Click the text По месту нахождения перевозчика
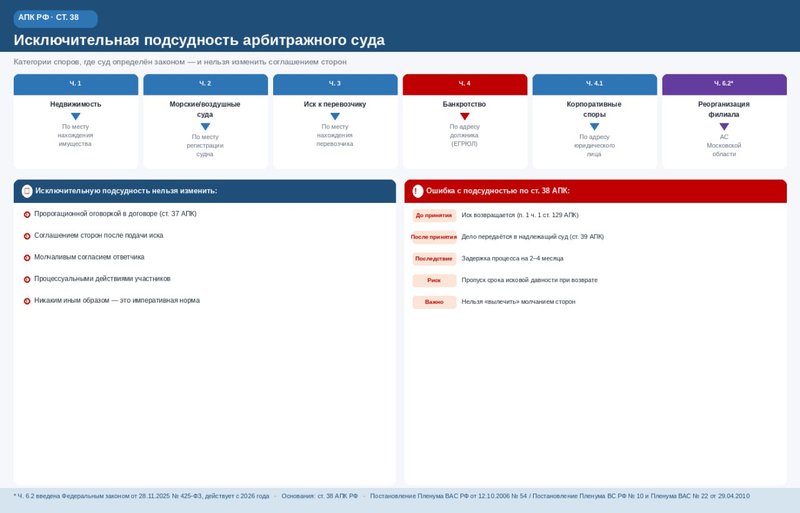Screen dimensions: 800x513 [335, 135]
